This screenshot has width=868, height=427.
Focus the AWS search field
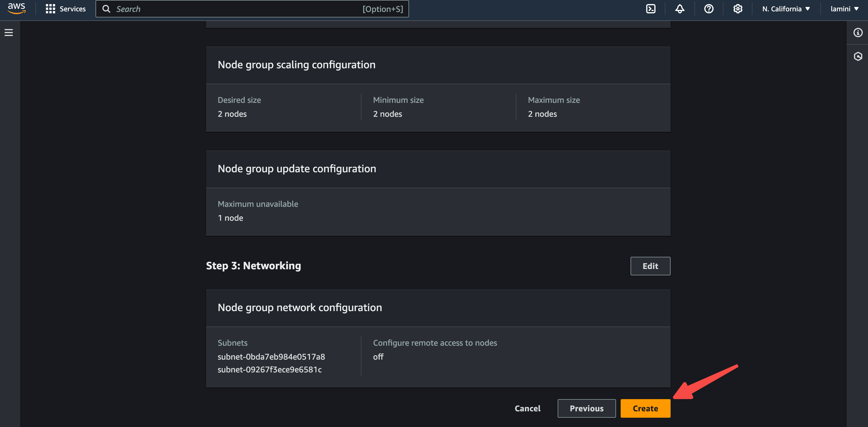(x=252, y=9)
